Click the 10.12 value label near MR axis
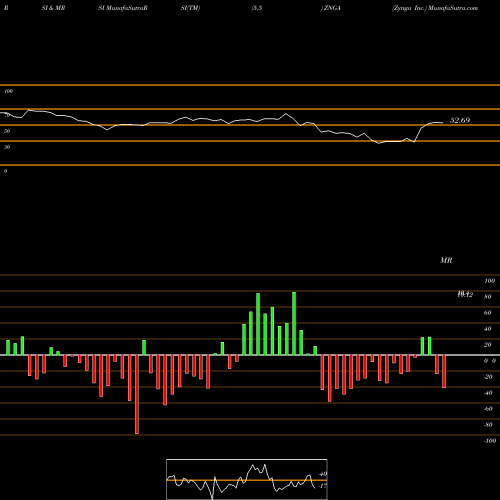This screenshot has height=500, width=500. (x=465, y=294)
